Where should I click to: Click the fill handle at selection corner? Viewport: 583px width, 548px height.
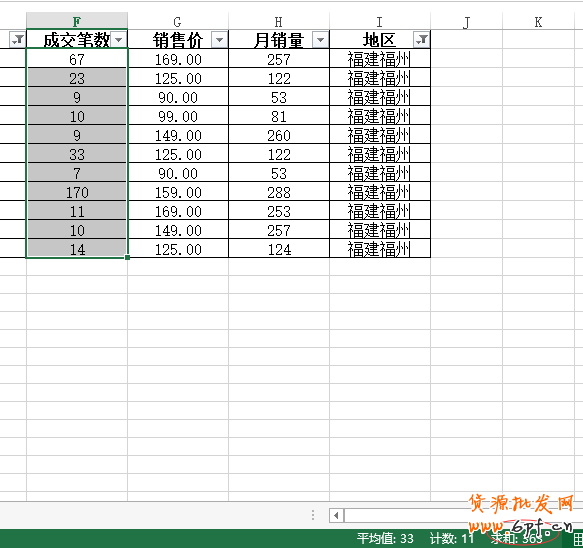click(128, 257)
